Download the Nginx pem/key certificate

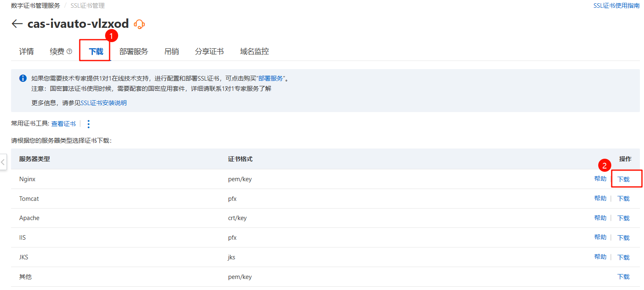624,179
